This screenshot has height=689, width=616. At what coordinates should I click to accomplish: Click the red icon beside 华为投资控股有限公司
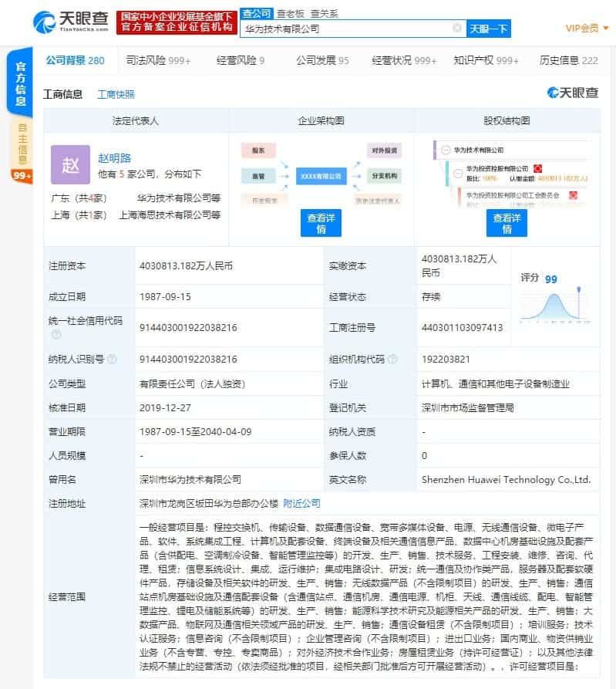coord(537,168)
